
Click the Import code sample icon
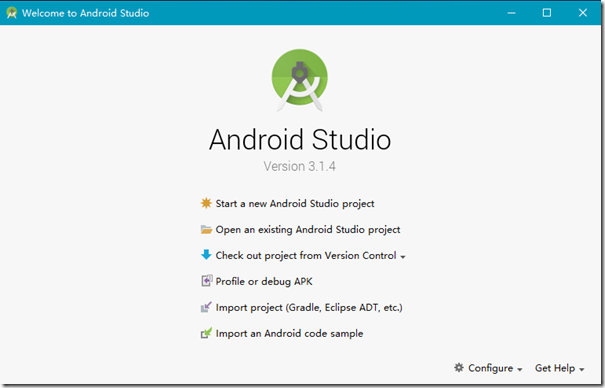point(206,333)
